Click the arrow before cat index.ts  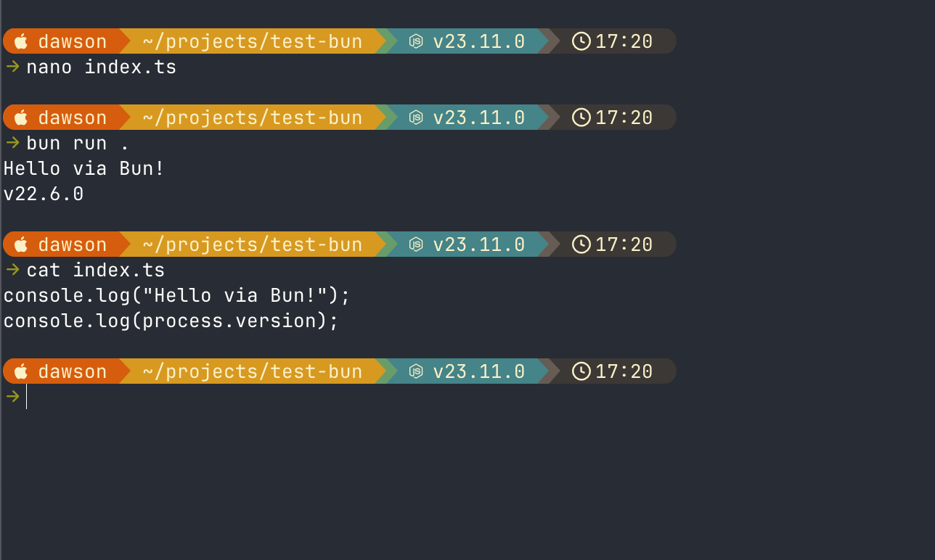click(12, 270)
